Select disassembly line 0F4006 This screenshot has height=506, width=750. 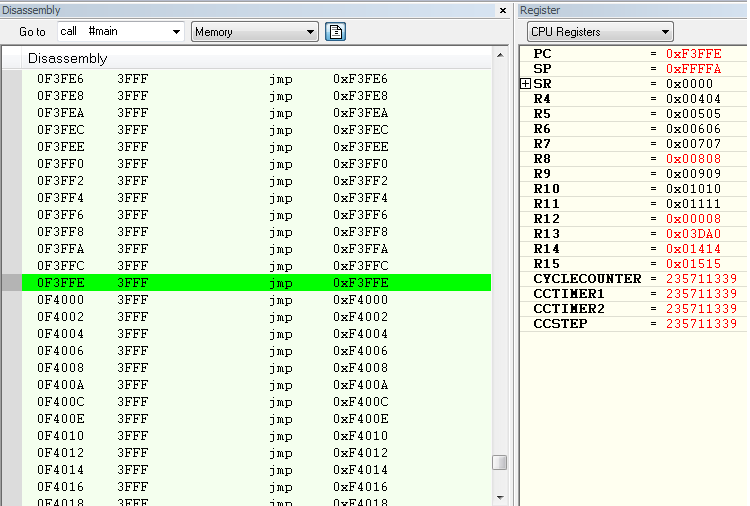tap(256, 351)
